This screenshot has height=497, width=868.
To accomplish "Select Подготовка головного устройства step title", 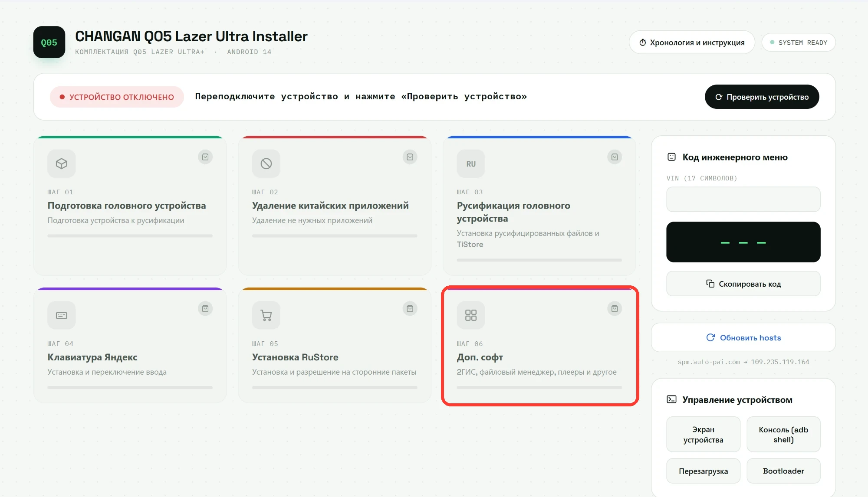I will coord(127,206).
